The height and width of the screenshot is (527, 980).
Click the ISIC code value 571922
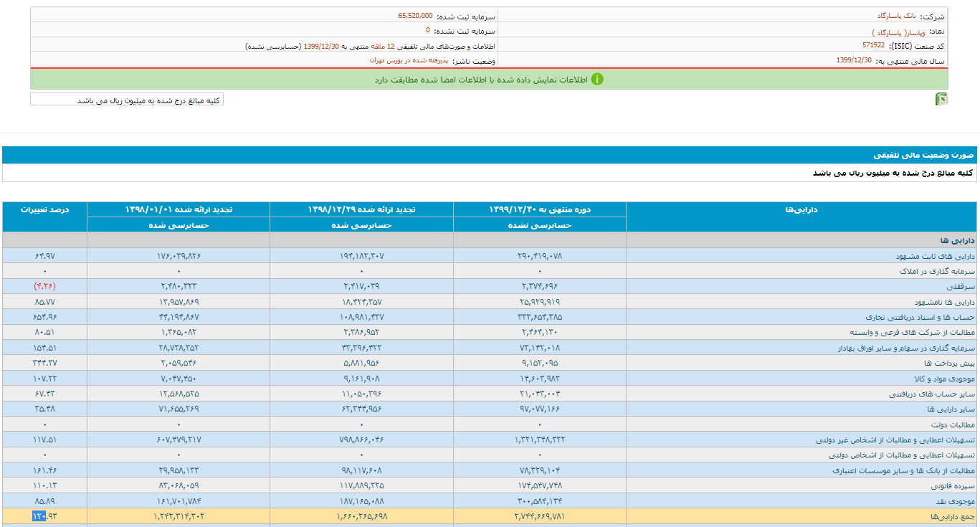click(873, 45)
